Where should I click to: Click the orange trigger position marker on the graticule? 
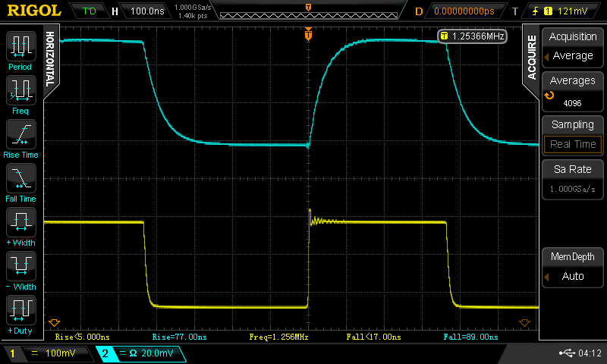click(x=308, y=34)
